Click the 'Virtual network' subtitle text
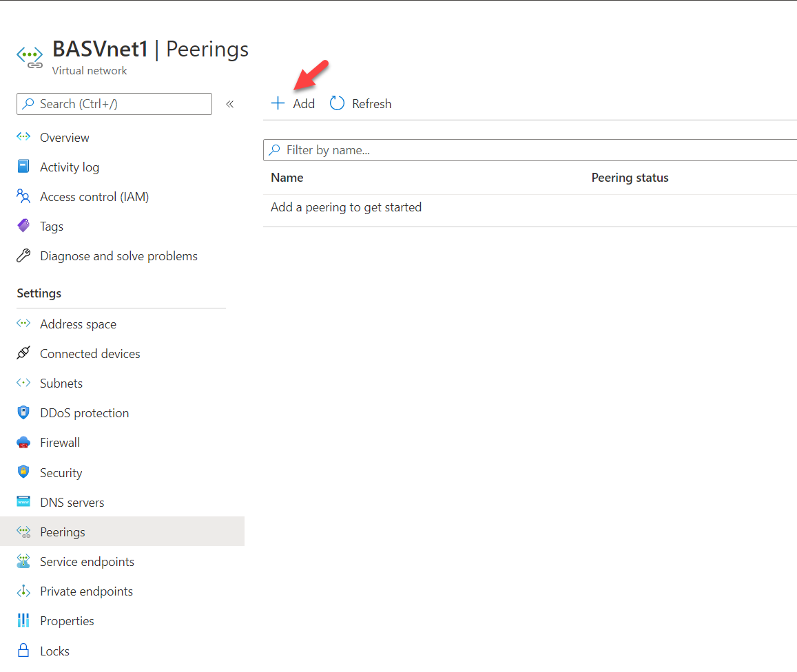 pos(90,71)
